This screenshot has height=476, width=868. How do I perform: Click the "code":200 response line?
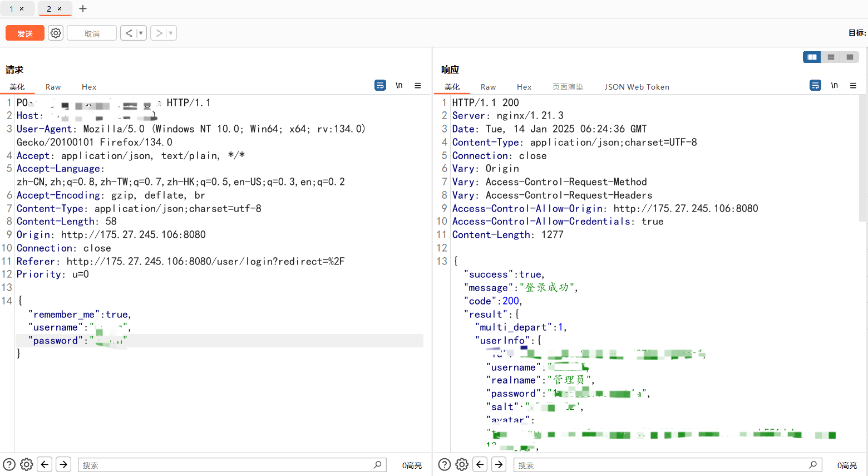coord(494,301)
